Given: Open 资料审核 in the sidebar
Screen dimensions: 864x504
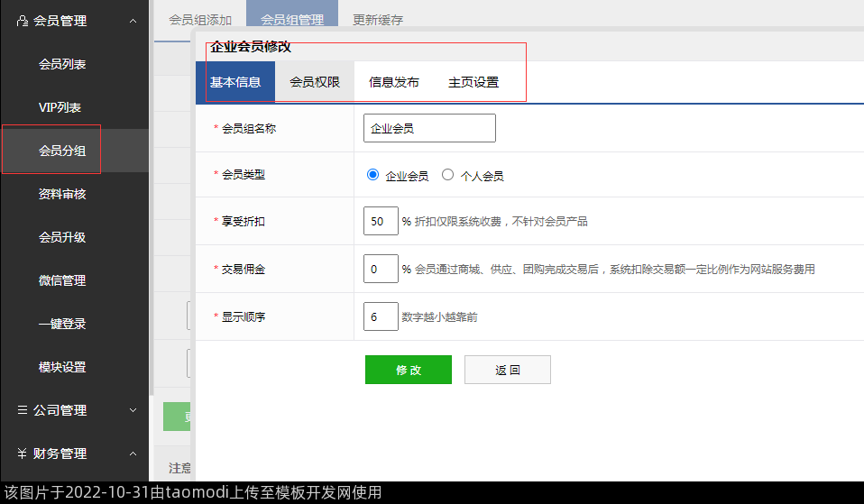Looking at the screenshot, I should click(62, 194).
